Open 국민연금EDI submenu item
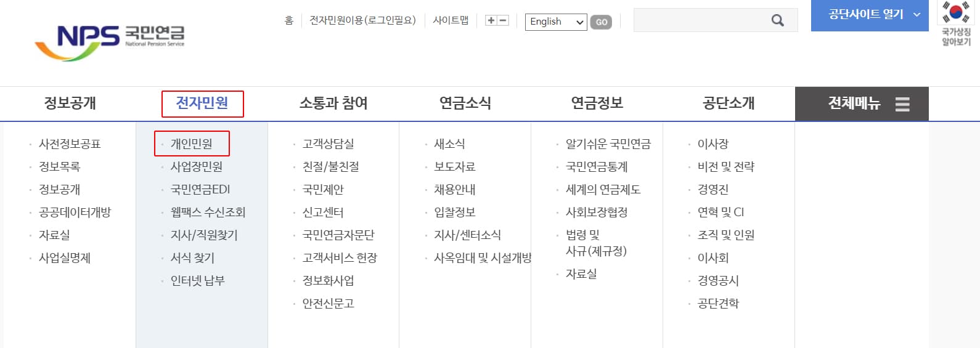This screenshot has width=980, height=348. [200, 190]
